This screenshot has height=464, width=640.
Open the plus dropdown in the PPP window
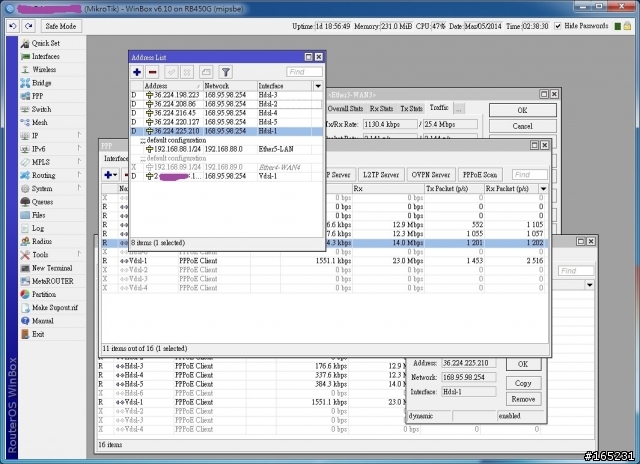[x=111, y=175]
